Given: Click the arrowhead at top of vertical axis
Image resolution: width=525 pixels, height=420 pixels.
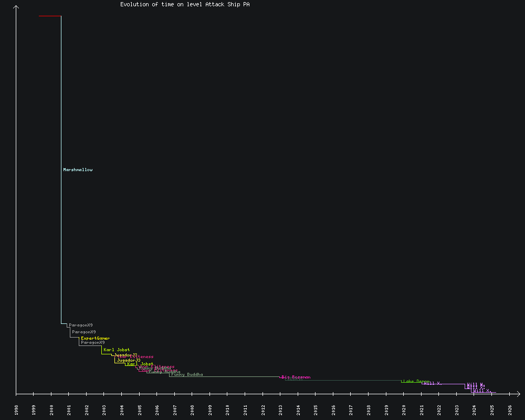Looking at the screenshot, I should coord(16,7).
